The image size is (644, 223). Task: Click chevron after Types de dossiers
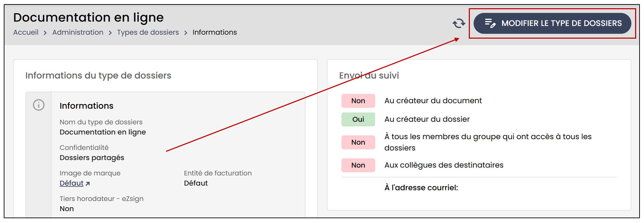coord(186,33)
